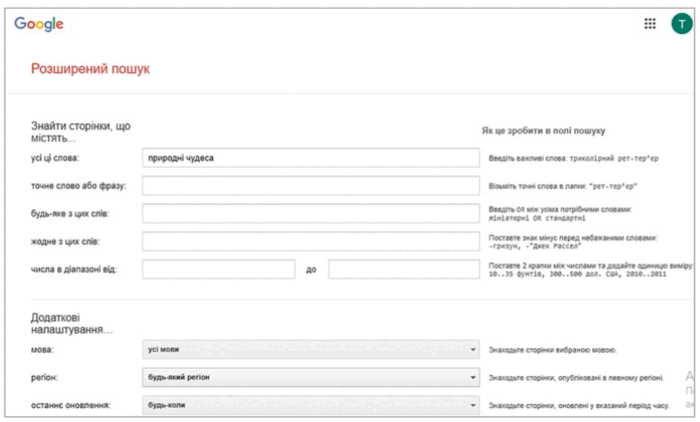This screenshot has height=422, width=700.
Task: Click the 'будь-яке з цих слів' field
Action: [x=311, y=213]
